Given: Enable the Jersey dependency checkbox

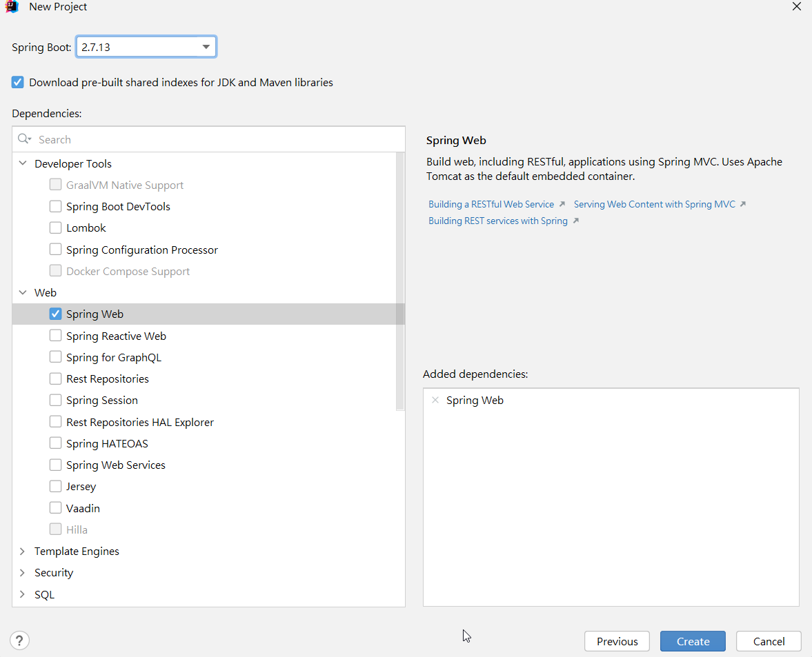Looking at the screenshot, I should tap(55, 486).
